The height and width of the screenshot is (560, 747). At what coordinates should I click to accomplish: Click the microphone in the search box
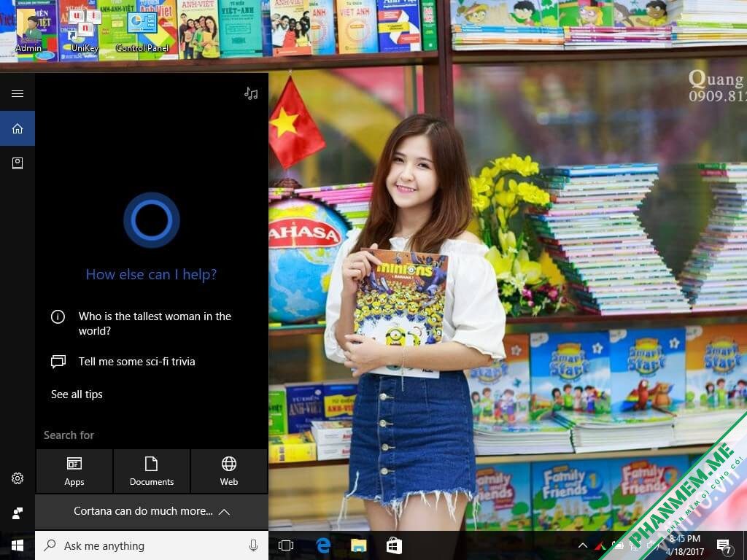pyautogui.click(x=253, y=545)
